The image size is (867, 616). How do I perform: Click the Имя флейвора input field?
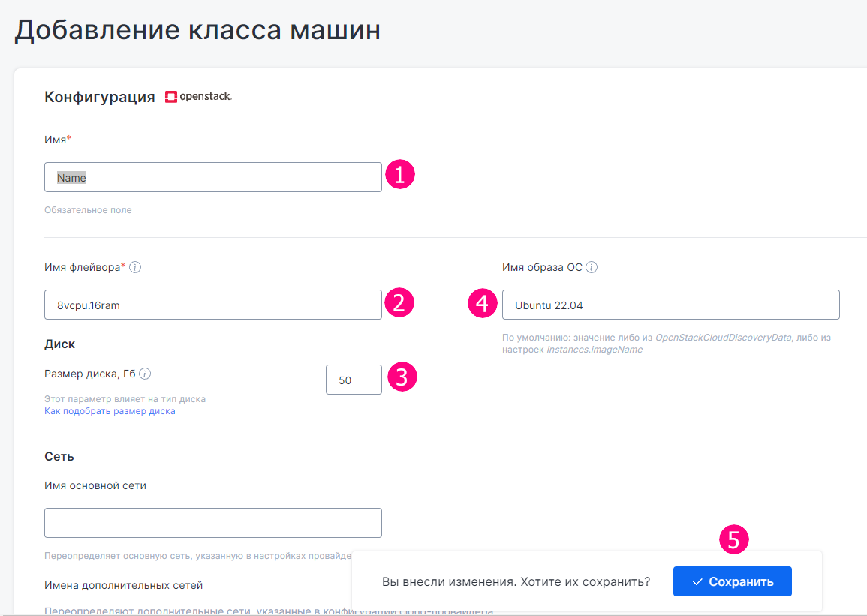pyautogui.click(x=213, y=305)
